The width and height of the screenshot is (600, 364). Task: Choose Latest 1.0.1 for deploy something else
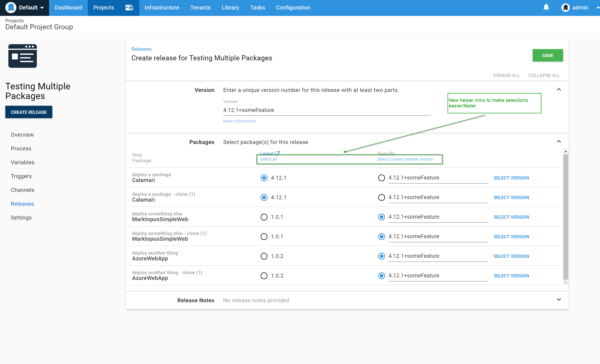click(264, 217)
